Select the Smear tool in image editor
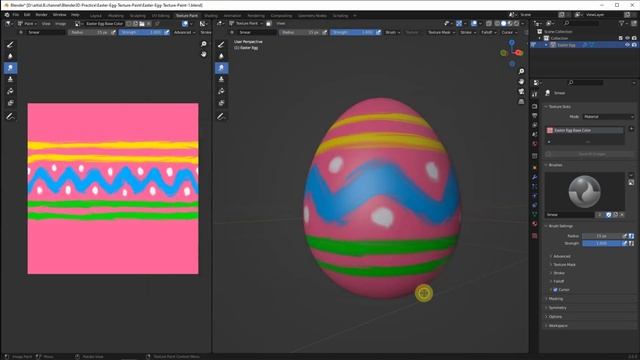The height and width of the screenshot is (360, 640). 10,68
